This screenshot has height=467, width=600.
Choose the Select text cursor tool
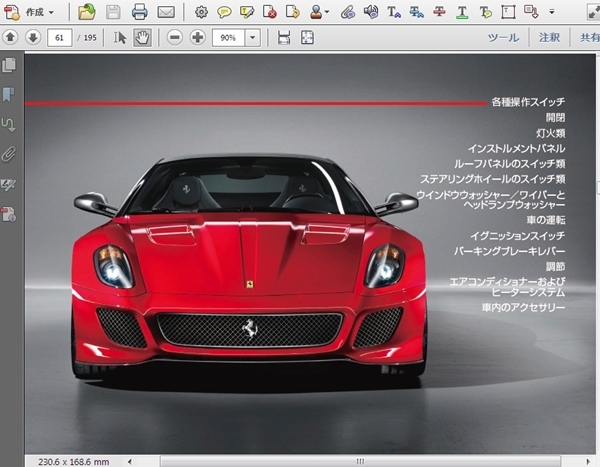click(119, 38)
